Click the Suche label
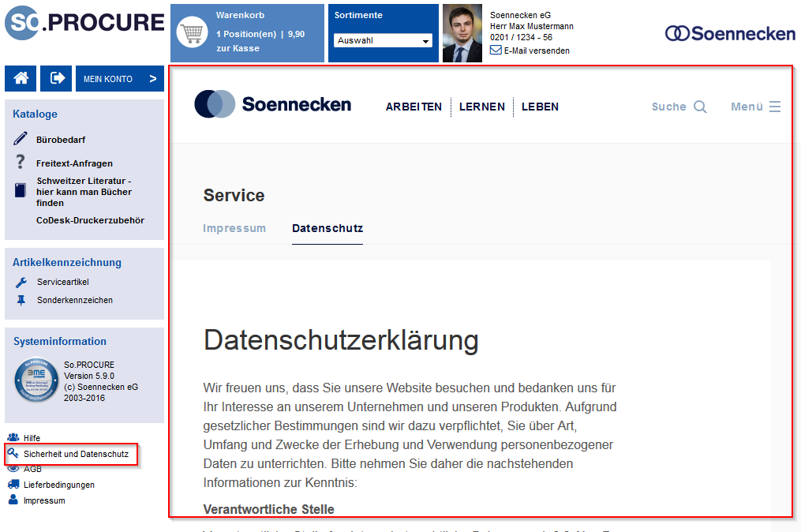Viewport: 801px width, 532px height. coord(668,107)
